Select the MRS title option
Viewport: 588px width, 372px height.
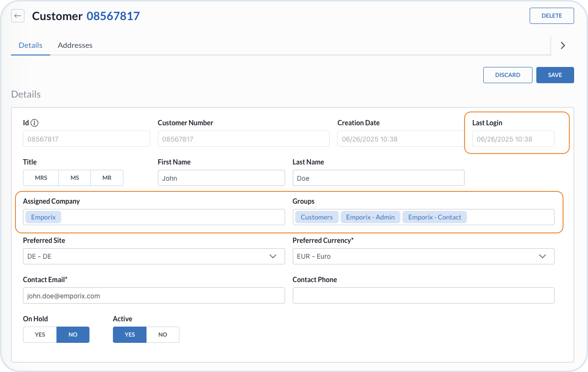(41, 178)
